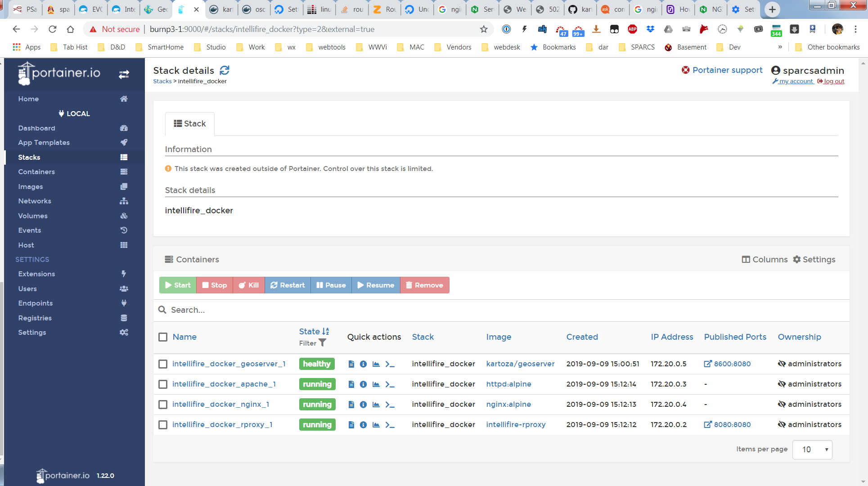Open the Items per page dropdown
Viewport: 868px width, 486px height.
point(812,450)
